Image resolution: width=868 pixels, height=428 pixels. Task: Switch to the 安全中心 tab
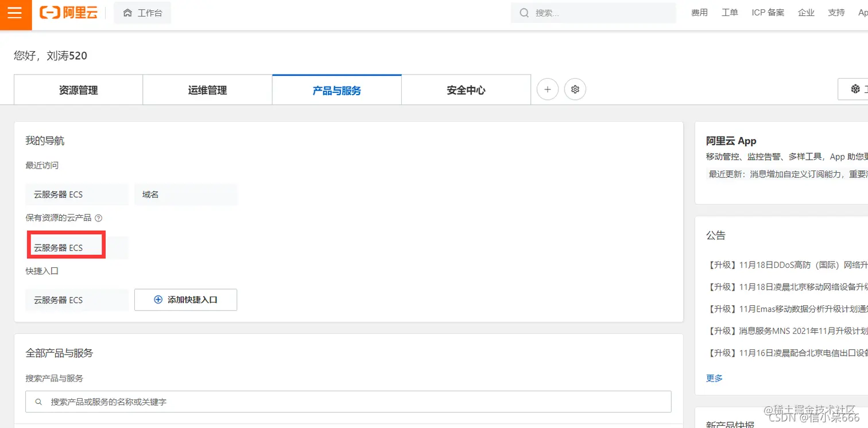pos(466,90)
